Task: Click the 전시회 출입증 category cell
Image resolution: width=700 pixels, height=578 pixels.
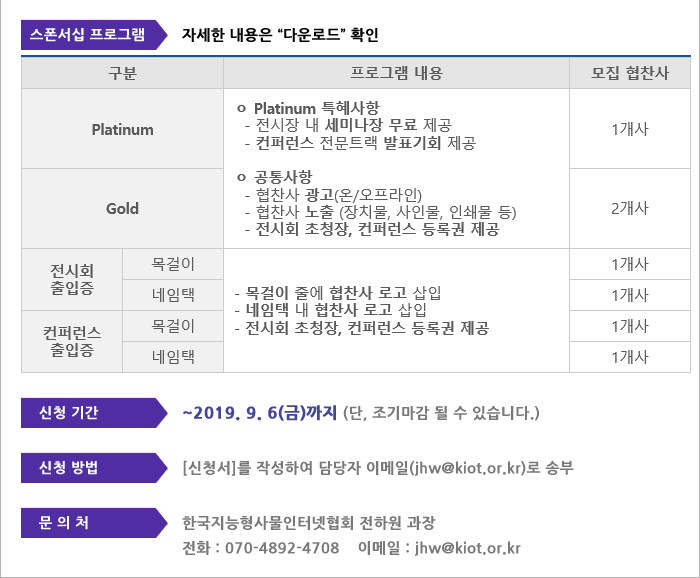Action: pyautogui.click(x=72, y=279)
